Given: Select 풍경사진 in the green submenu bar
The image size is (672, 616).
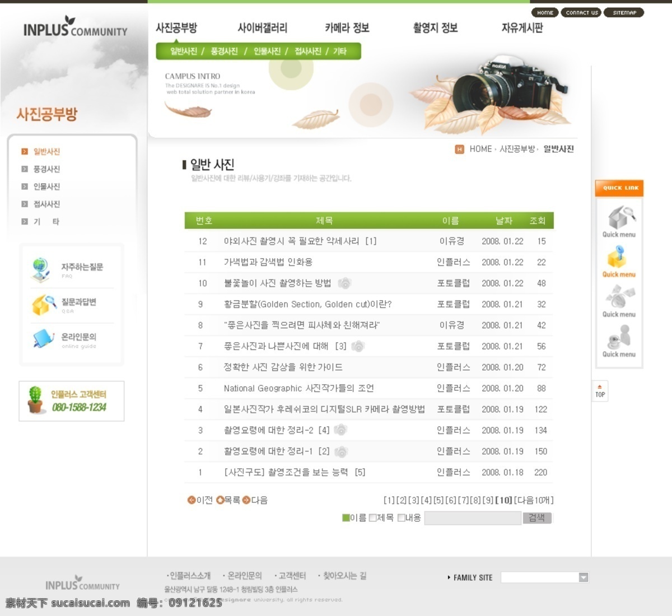Looking at the screenshot, I should (225, 52).
